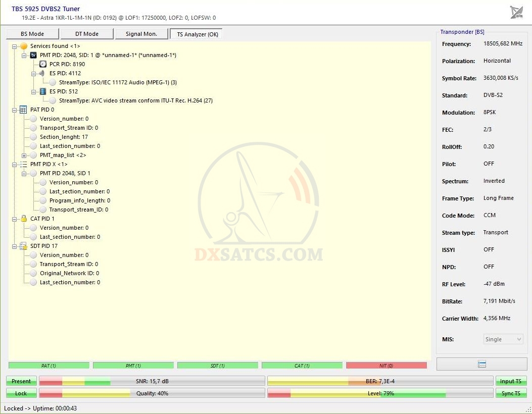Switch to the BS Mode tab
The width and height of the screenshot is (532, 414).
point(32,34)
